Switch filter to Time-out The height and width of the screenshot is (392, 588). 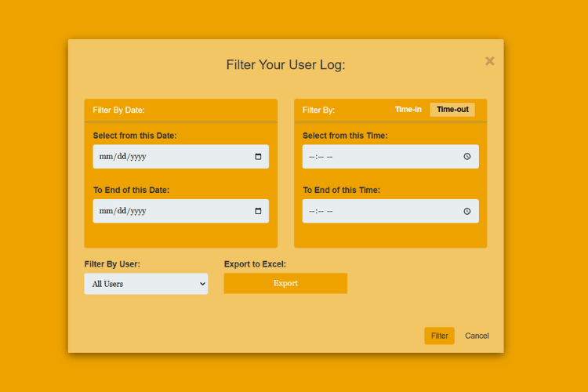click(x=452, y=110)
